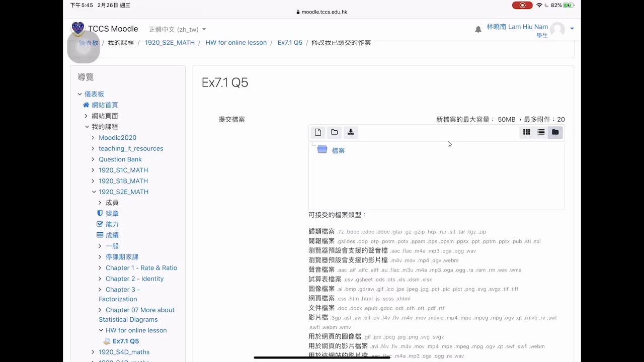Image resolution: width=644 pixels, height=362 pixels.
Task: Open Chapter 3 - Factorization section
Action: (120, 294)
